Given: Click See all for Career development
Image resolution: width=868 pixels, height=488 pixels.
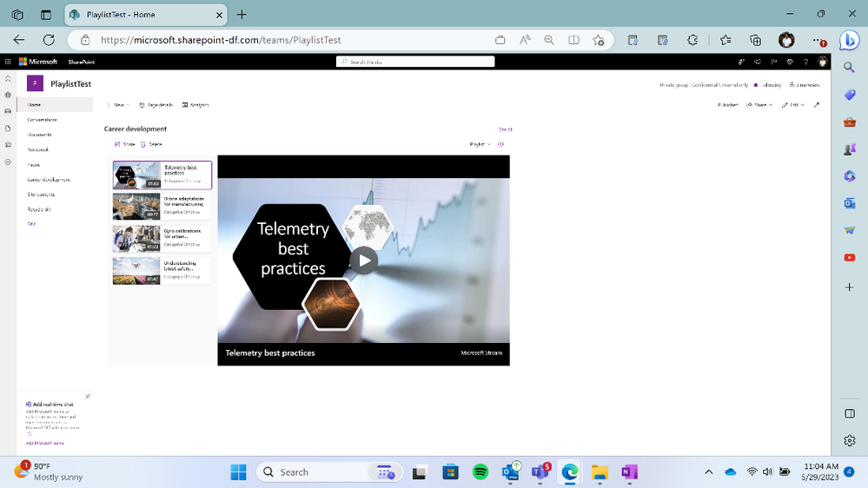Looking at the screenshot, I should 506,129.
